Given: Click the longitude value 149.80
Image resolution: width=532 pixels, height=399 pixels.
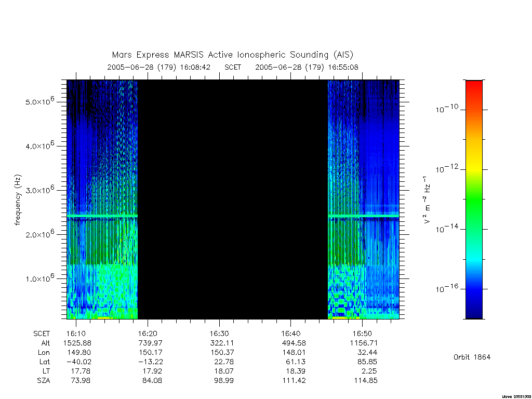Looking at the screenshot, I should 79,353.
